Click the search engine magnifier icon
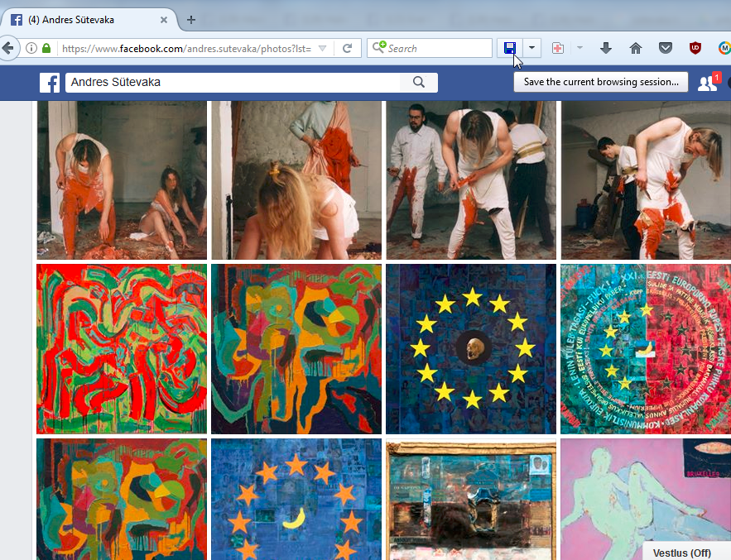 [378, 47]
